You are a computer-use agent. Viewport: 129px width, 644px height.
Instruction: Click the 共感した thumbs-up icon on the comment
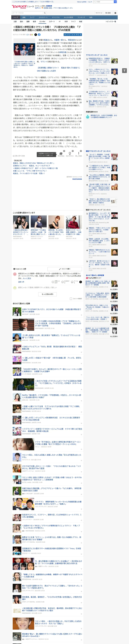[53, 282]
